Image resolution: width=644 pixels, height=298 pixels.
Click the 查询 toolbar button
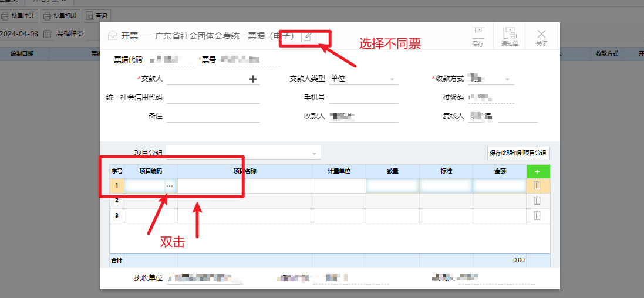tap(97, 15)
